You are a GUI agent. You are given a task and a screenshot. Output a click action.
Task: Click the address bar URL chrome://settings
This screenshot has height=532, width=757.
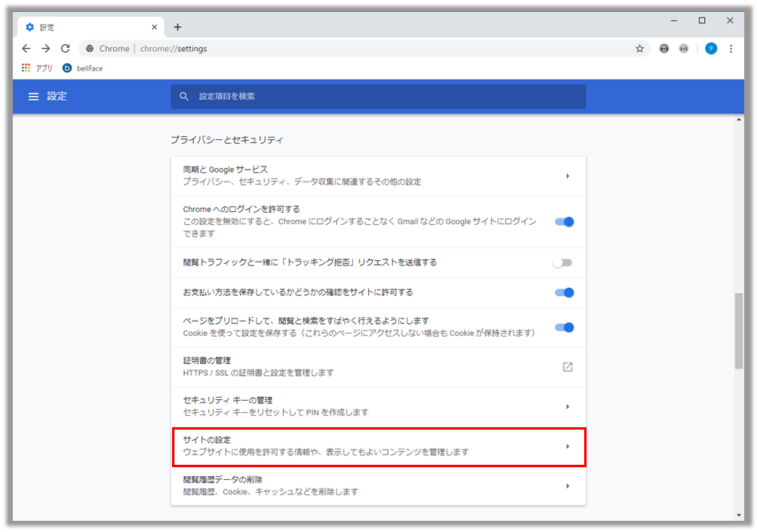174,49
